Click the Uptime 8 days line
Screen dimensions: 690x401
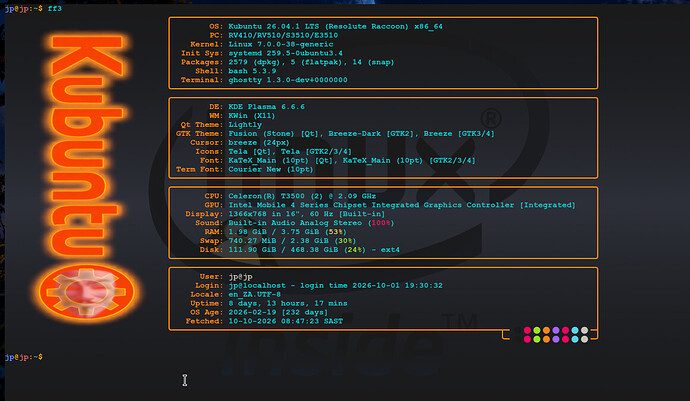pos(288,303)
